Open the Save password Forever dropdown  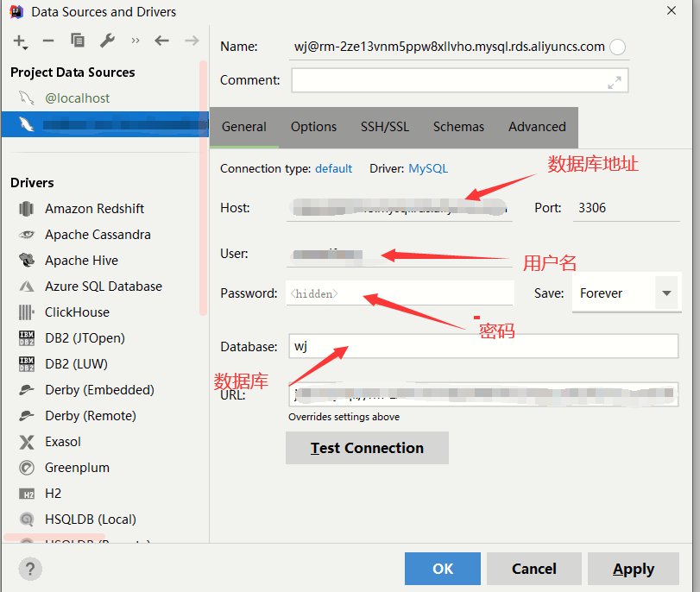tap(627, 293)
